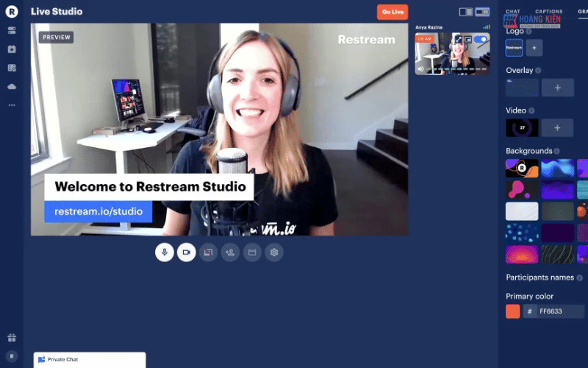Viewport: 588px width, 368px height.
Task: Click the ON AIR badge on thumbnail
Action: click(x=425, y=39)
